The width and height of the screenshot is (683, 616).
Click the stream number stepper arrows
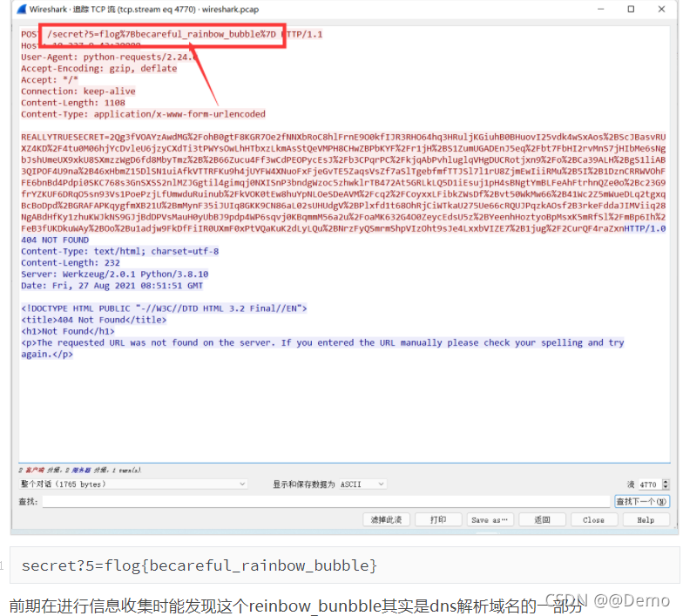click(x=666, y=484)
